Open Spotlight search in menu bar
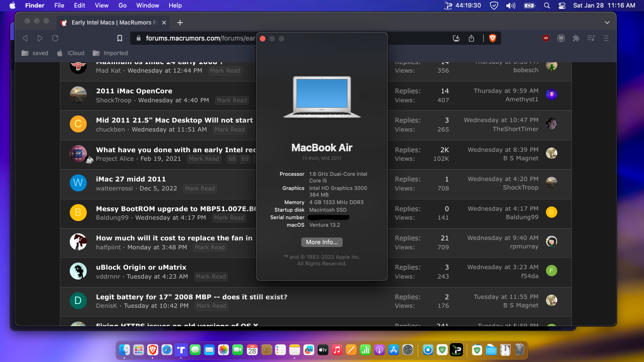 tap(547, 6)
